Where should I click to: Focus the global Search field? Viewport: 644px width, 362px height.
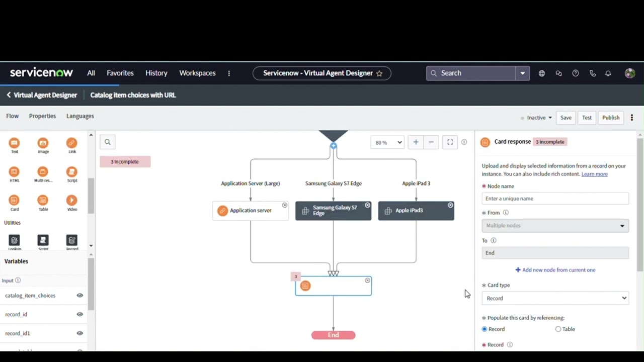tap(471, 73)
